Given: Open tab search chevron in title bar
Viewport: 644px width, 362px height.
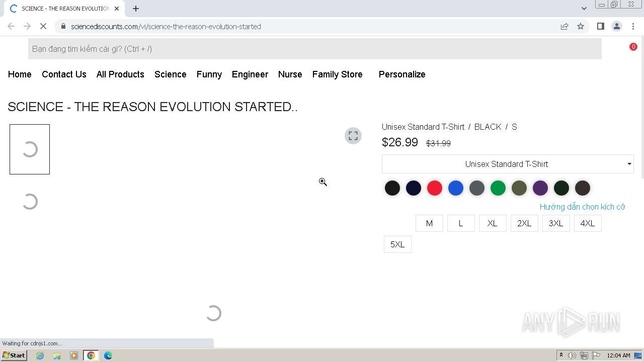Looking at the screenshot, I should click(x=584, y=8).
